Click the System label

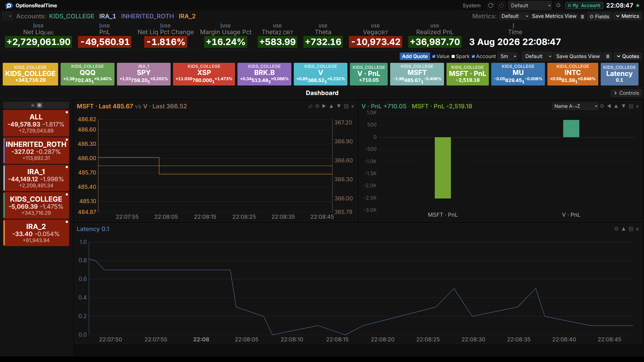[x=471, y=6]
